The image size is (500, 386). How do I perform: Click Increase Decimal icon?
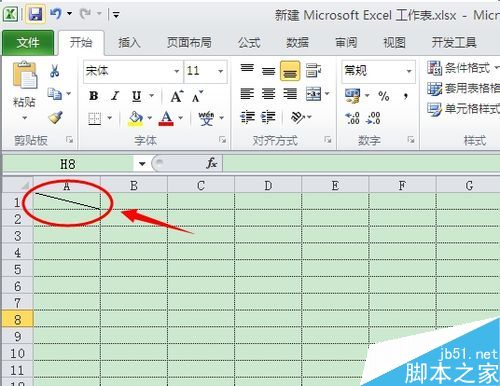(352, 118)
